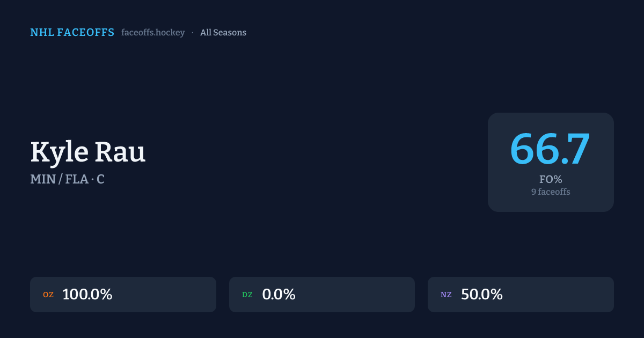Screen dimensions: 644x338
Task: Click the 100.0% offensive zone value
Action: (87, 295)
